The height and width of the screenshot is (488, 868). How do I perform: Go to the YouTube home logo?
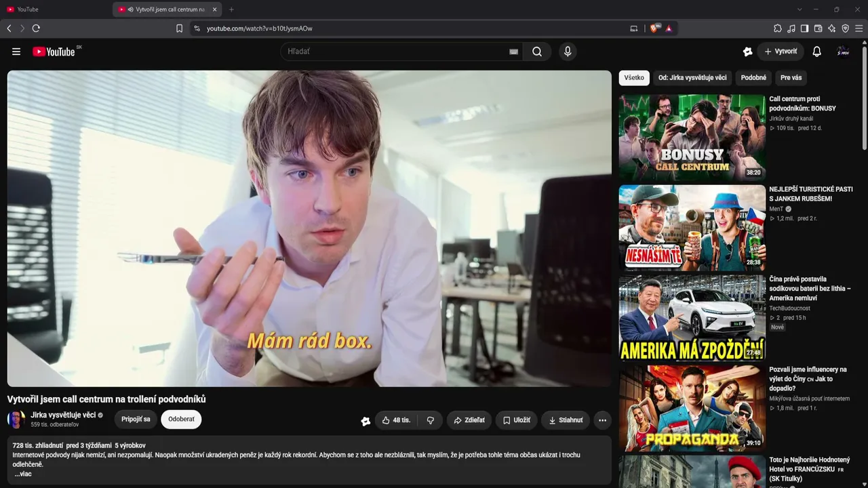pos(54,52)
